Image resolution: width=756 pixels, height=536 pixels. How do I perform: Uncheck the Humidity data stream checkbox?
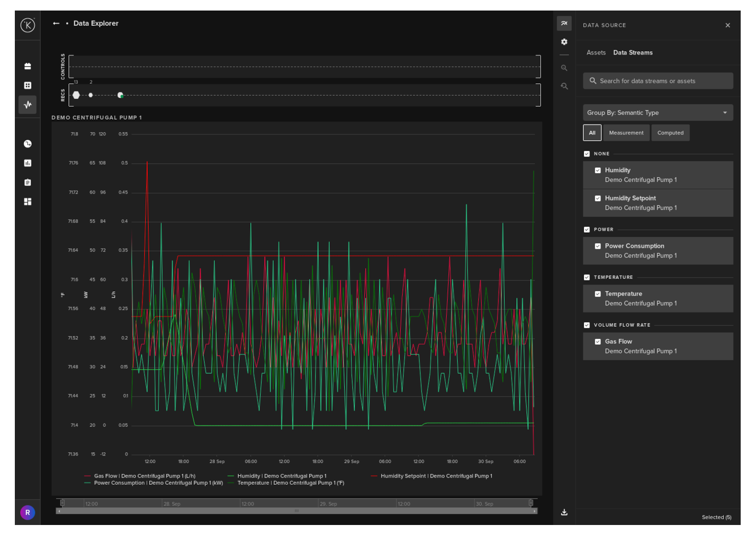pos(598,170)
